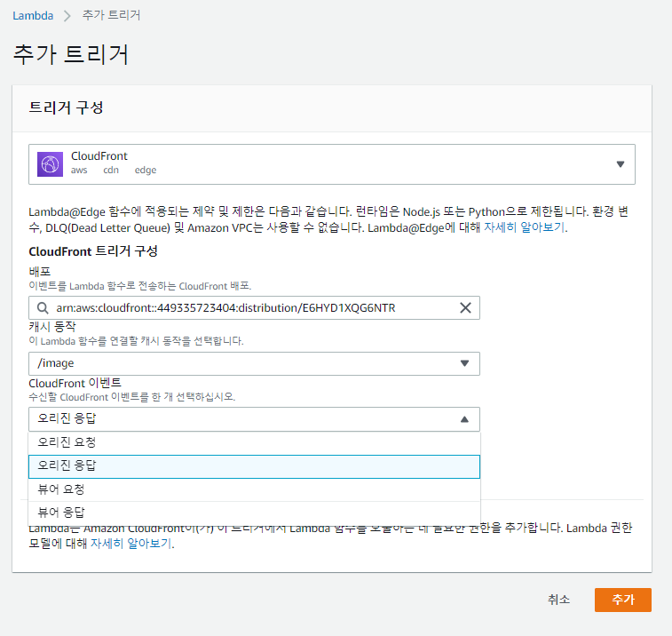Click the CloudFront 트리거 구성 heading

93,251
